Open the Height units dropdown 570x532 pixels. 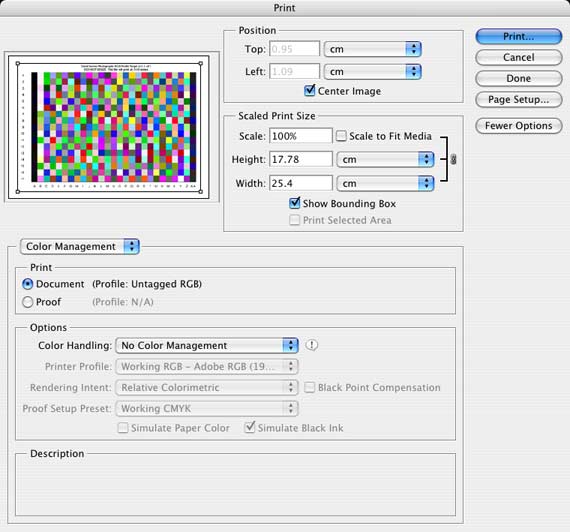point(385,159)
